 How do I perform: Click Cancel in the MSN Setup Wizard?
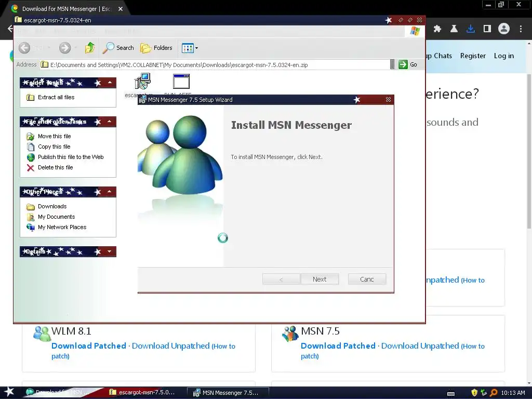click(x=367, y=279)
